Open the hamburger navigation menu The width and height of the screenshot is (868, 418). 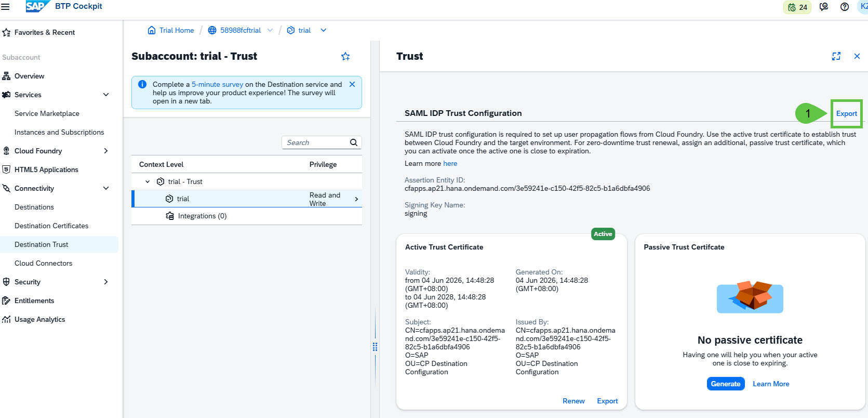coord(5,7)
